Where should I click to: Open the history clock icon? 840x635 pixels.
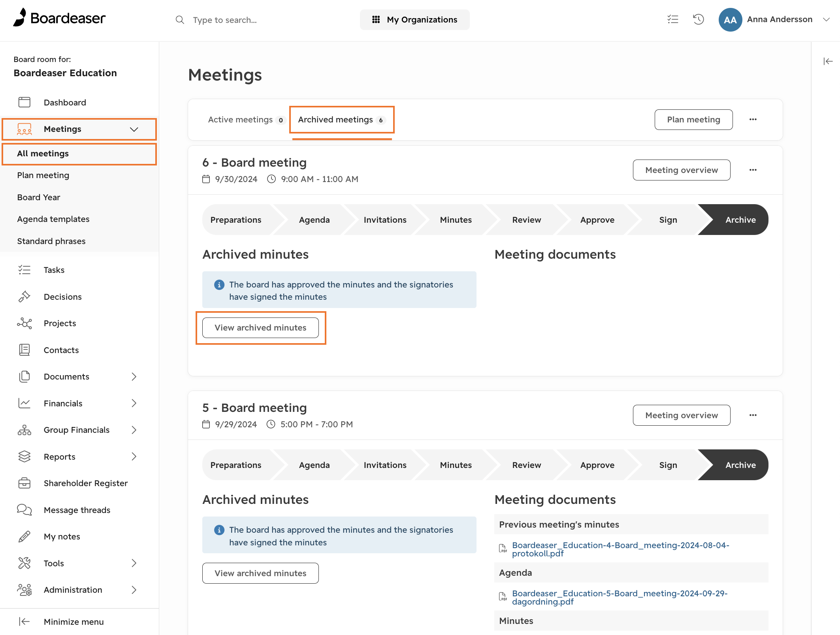coord(699,19)
